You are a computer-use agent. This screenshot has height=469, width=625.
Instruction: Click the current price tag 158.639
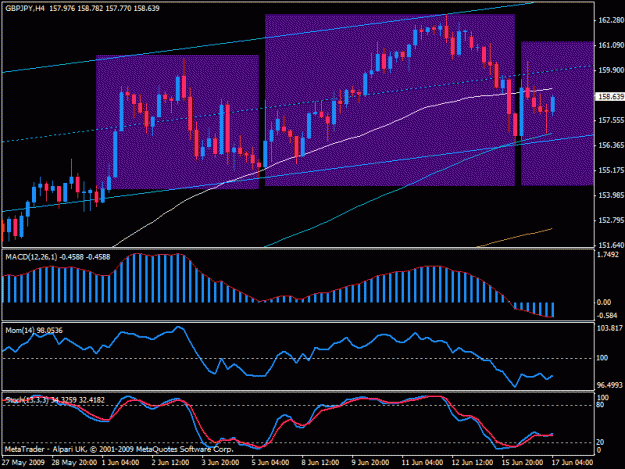610,97
